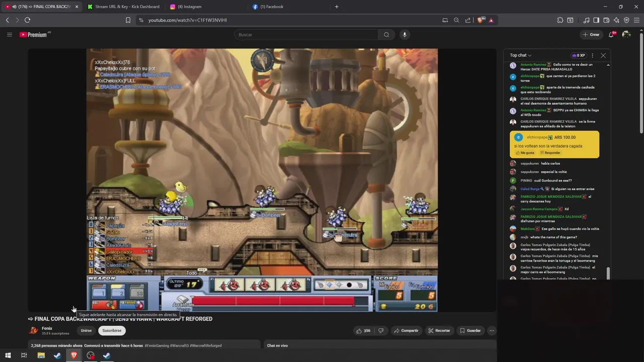Open browser extensions puzzle icon

click(560, 20)
